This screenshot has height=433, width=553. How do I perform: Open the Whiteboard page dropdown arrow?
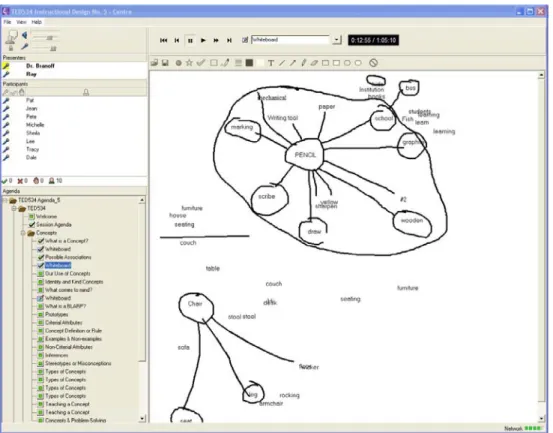pos(337,40)
